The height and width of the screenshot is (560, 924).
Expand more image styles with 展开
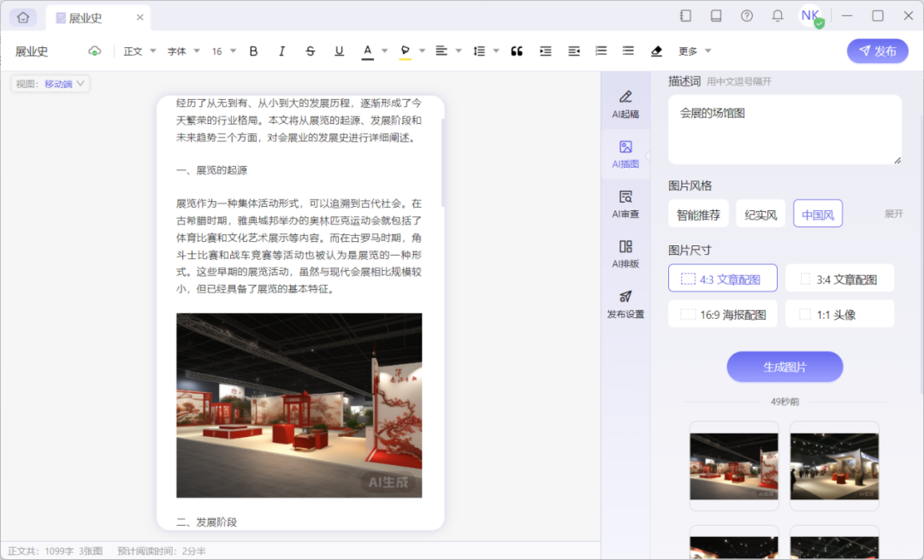(x=893, y=214)
